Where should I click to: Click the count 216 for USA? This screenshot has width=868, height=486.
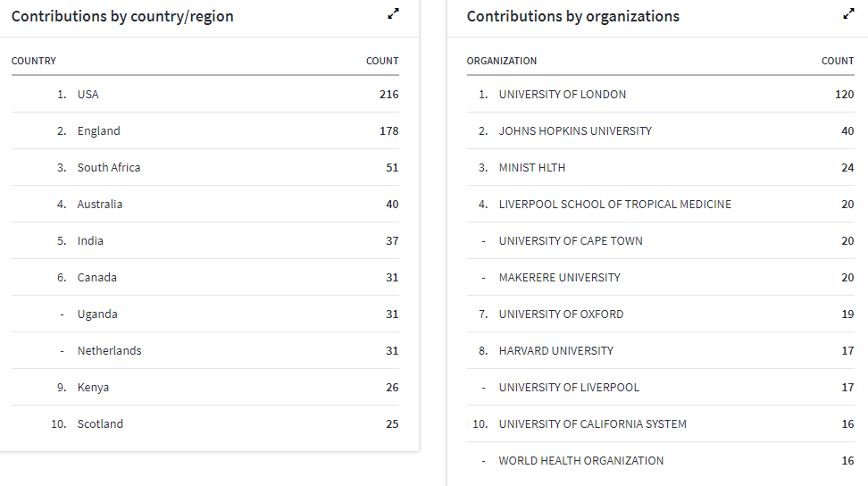[388, 95]
